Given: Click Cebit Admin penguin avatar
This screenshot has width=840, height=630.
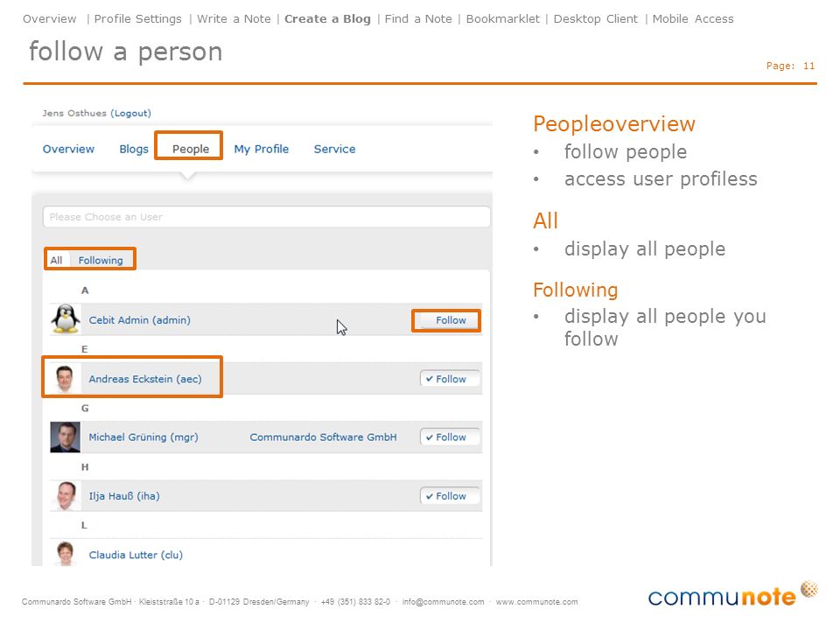Looking at the screenshot, I should 66,319.
